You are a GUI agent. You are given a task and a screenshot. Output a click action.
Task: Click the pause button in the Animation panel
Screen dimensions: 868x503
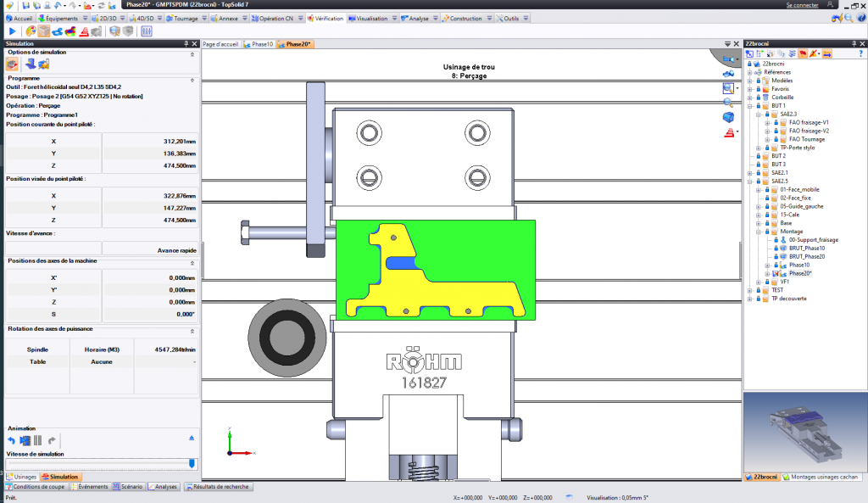[38, 440]
